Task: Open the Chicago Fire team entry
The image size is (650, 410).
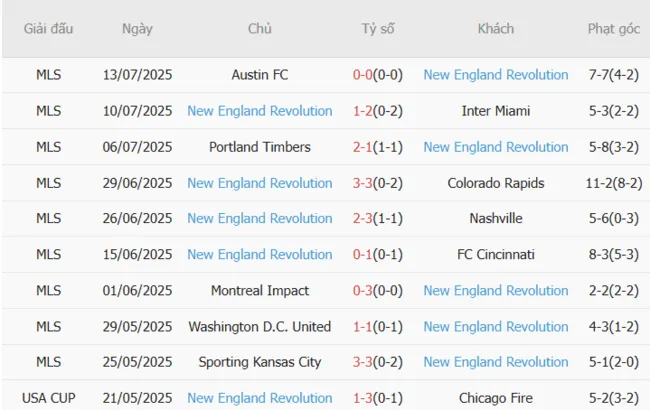Action: pos(496,398)
